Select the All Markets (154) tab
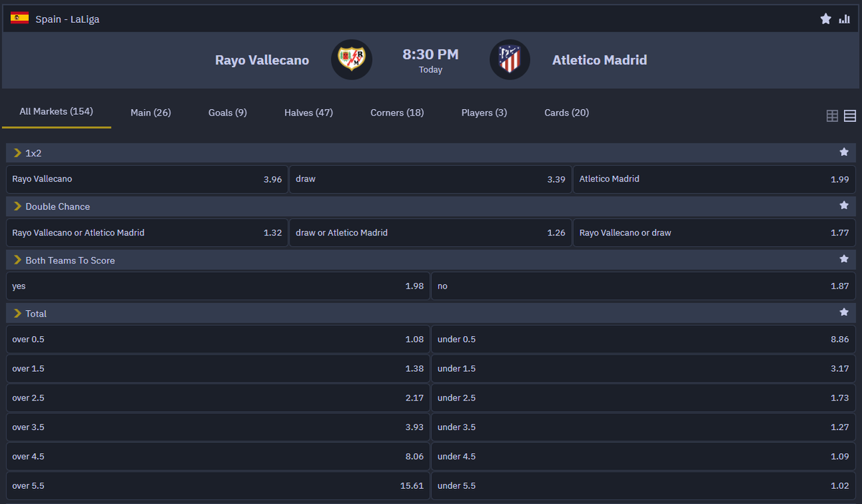 tap(56, 112)
